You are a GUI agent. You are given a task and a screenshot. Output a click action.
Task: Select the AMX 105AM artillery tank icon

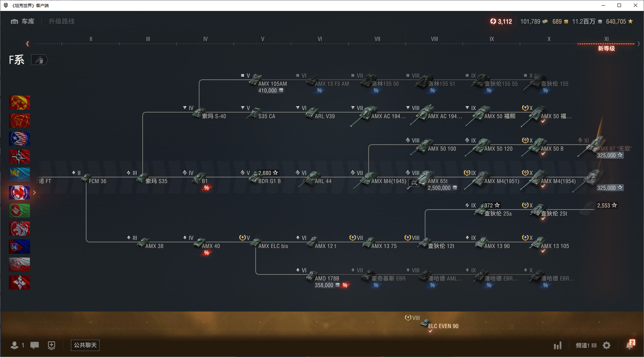click(x=255, y=80)
